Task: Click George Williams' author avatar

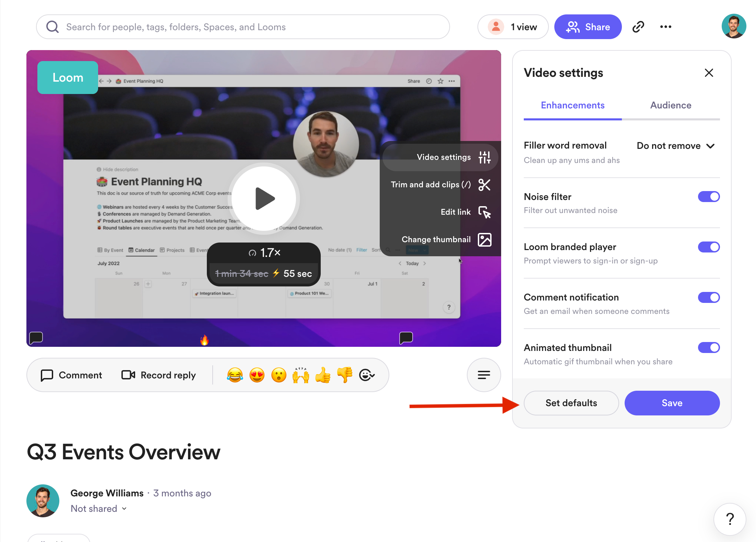Action: point(43,500)
